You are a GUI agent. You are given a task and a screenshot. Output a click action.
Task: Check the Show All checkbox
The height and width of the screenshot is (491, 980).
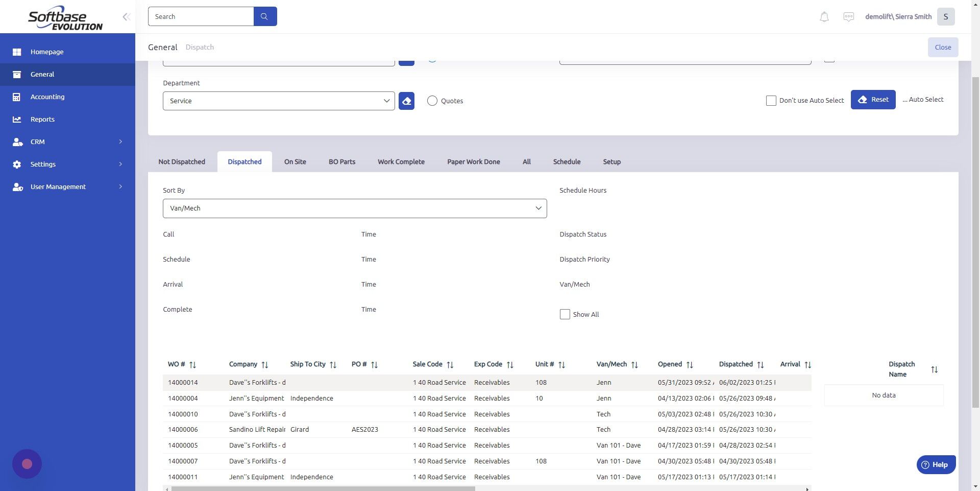[x=565, y=314]
